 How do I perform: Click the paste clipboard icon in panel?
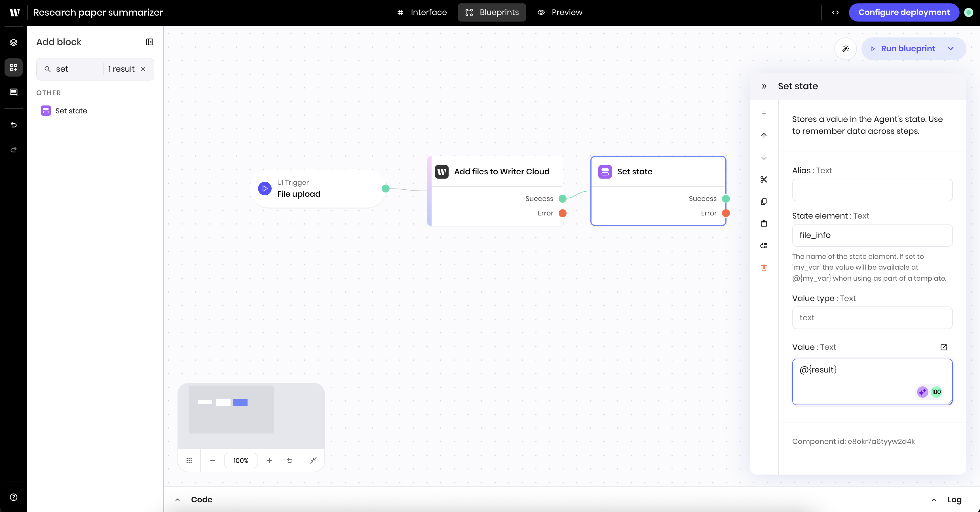click(764, 224)
